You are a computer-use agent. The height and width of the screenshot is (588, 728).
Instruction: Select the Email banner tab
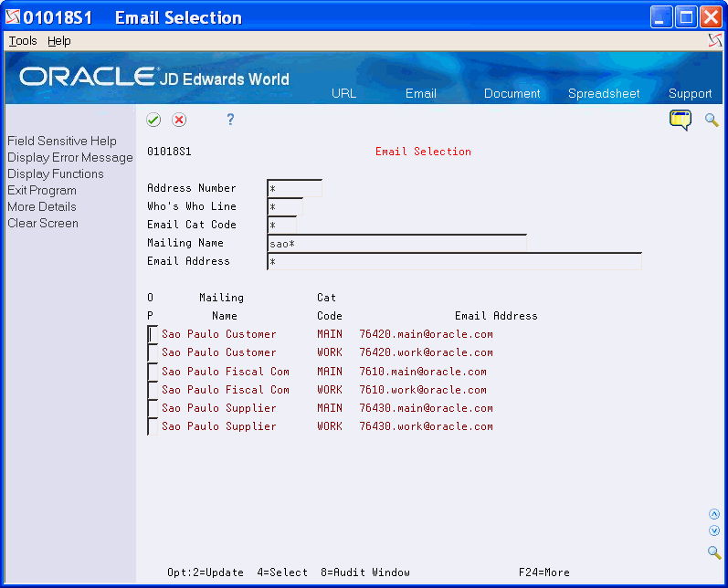click(421, 93)
